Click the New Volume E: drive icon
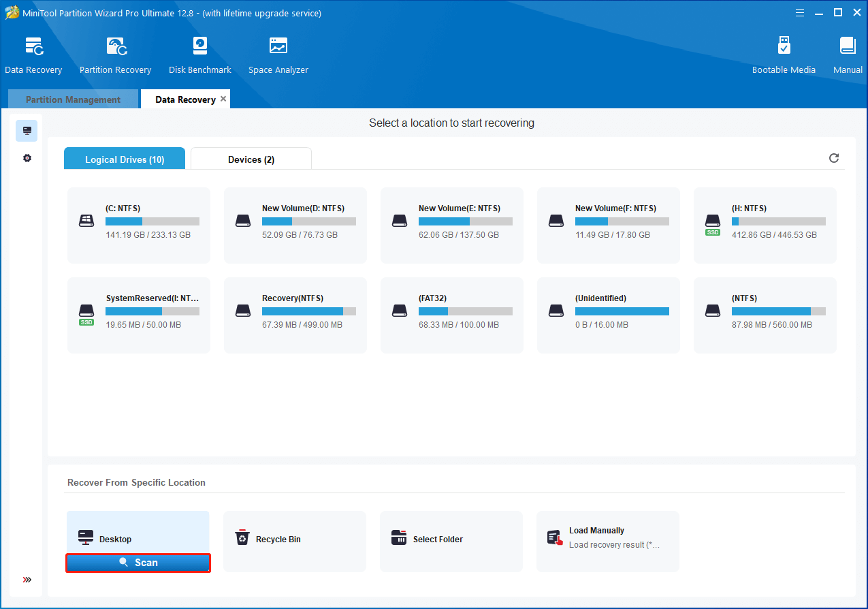Viewport: 868px width, 609px height. pyautogui.click(x=400, y=221)
